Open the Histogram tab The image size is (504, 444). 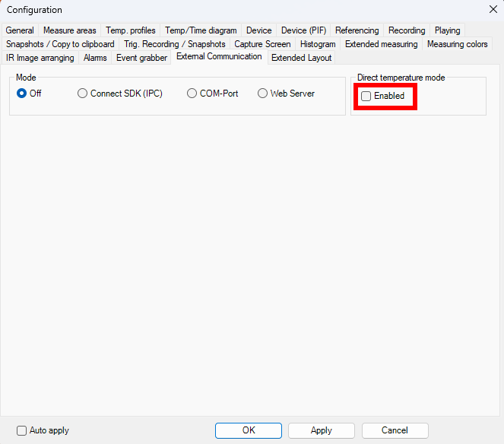pos(318,44)
